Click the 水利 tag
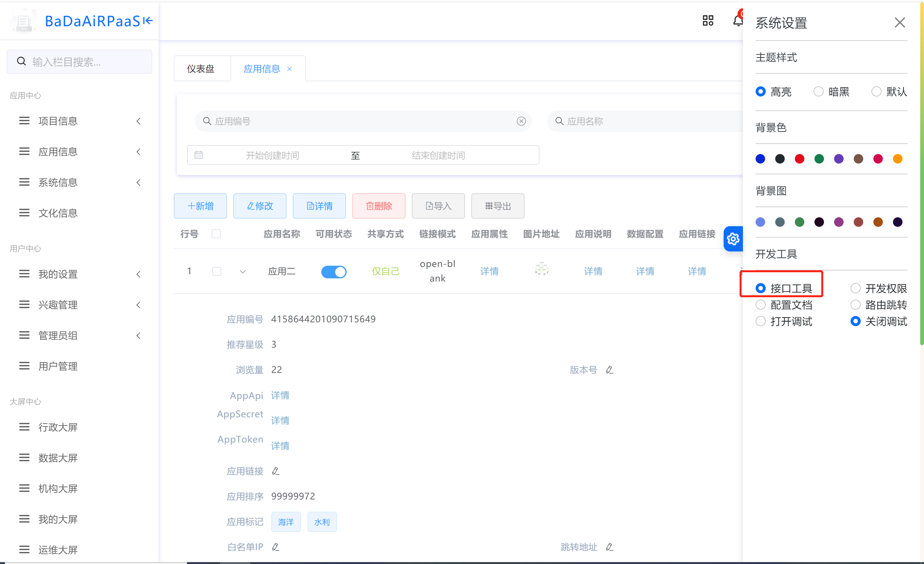The width and height of the screenshot is (924, 564). pyautogui.click(x=322, y=522)
